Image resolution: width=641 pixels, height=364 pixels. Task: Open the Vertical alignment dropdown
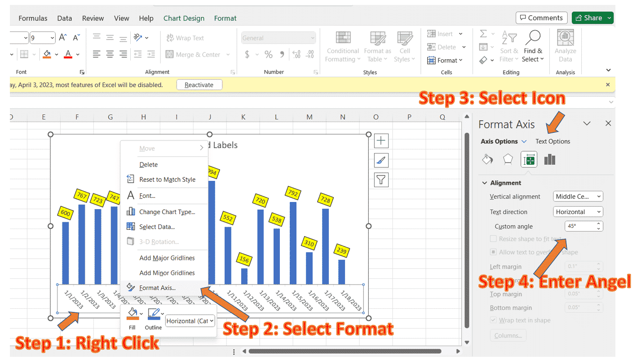click(578, 196)
